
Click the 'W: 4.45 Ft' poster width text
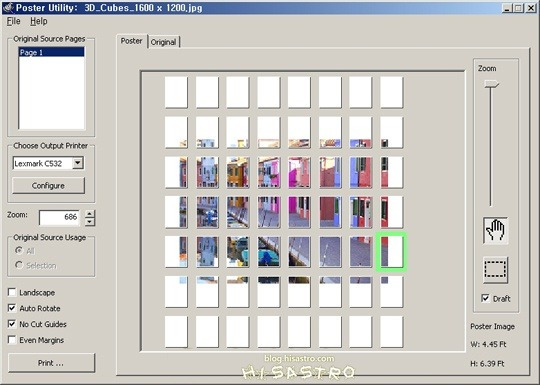tap(488, 344)
